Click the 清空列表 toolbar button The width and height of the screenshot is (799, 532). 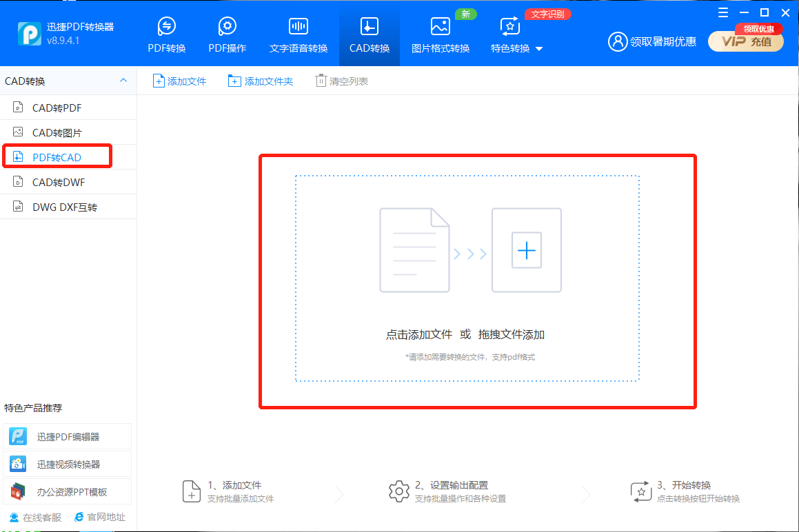[x=342, y=81]
